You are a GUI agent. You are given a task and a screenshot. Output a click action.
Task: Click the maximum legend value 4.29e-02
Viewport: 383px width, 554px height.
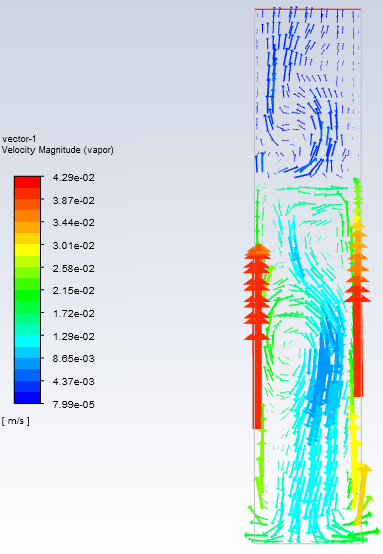coord(73,178)
